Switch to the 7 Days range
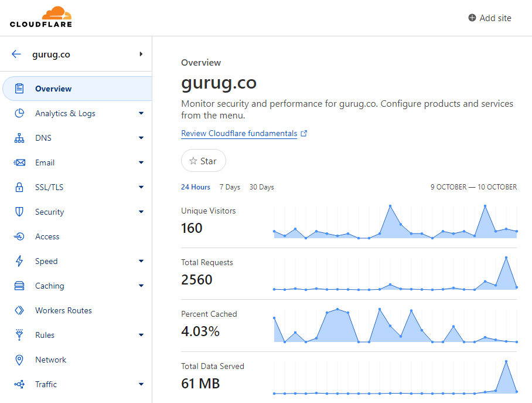The width and height of the screenshot is (532, 403). coord(230,187)
